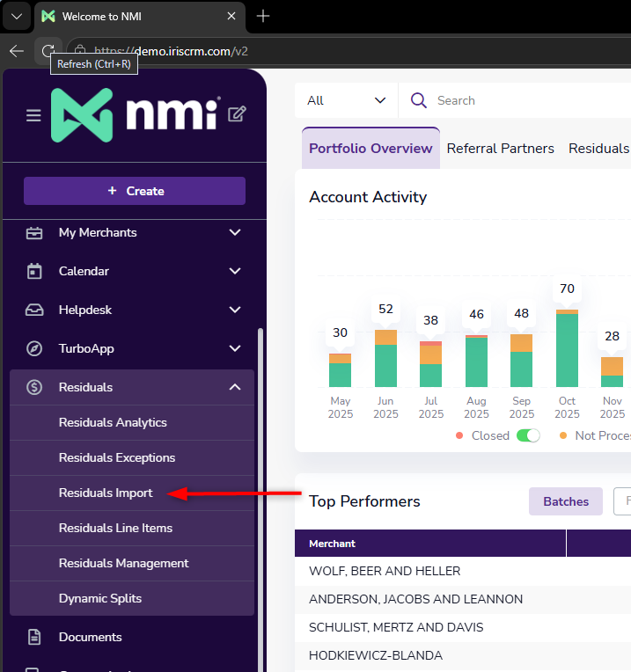Click the Helpdesk inbox icon
Screen dimensions: 631x672
pos(34,310)
